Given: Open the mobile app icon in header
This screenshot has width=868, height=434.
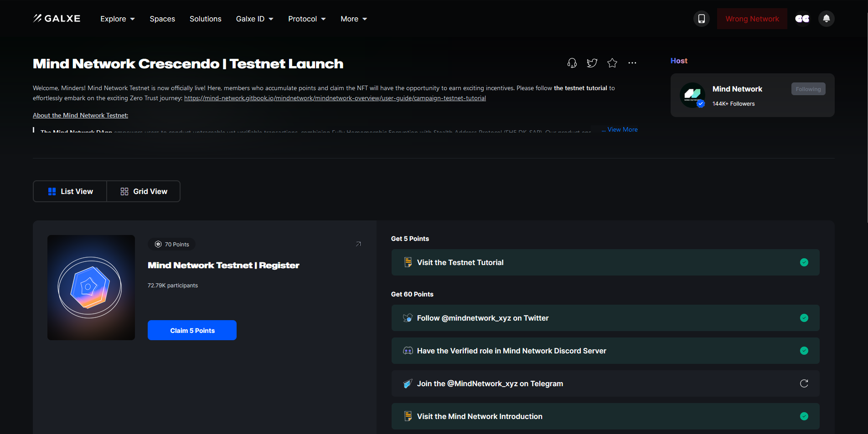Looking at the screenshot, I should [702, 19].
